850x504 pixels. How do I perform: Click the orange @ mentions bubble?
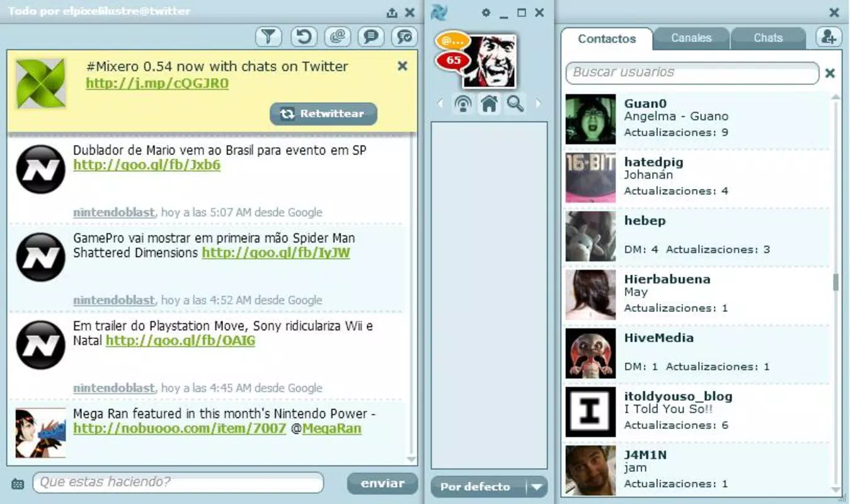(x=452, y=40)
